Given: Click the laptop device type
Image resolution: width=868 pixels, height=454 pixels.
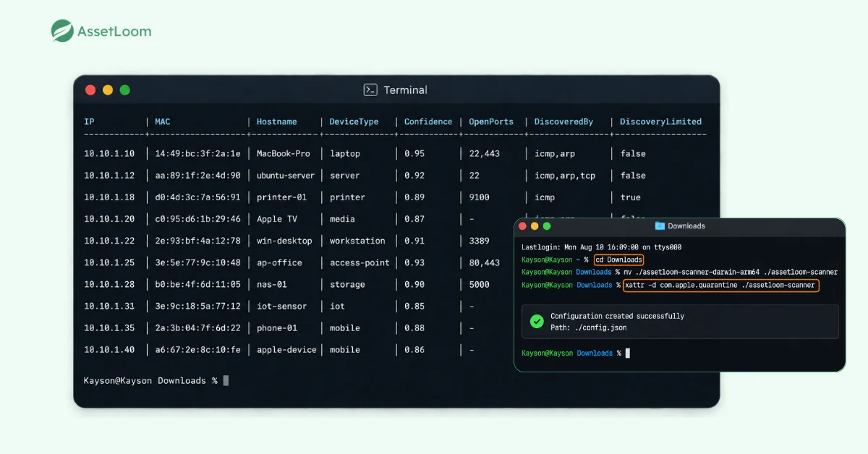Looking at the screenshot, I should coord(345,154).
